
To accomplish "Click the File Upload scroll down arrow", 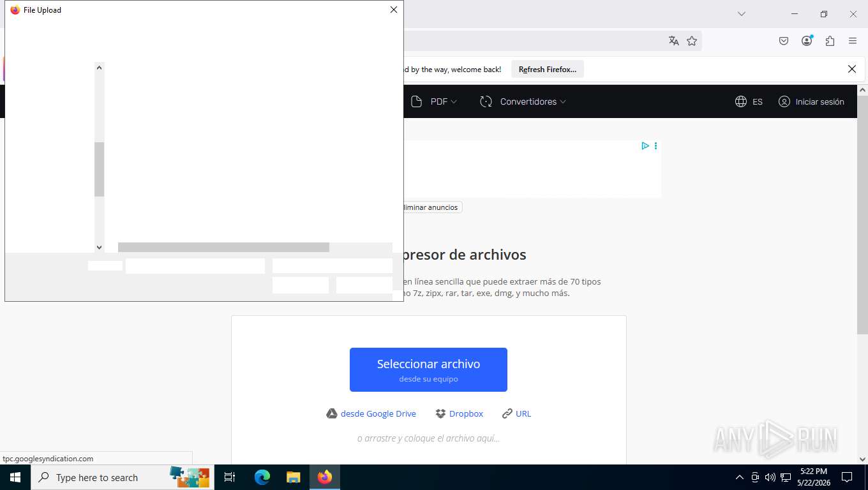I will [99, 248].
